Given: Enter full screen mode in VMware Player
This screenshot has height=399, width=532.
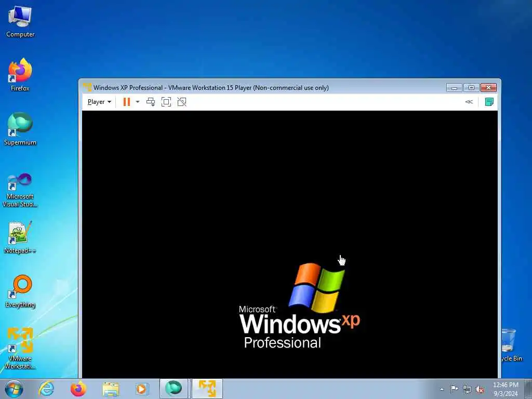Looking at the screenshot, I should pyautogui.click(x=166, y=102).
